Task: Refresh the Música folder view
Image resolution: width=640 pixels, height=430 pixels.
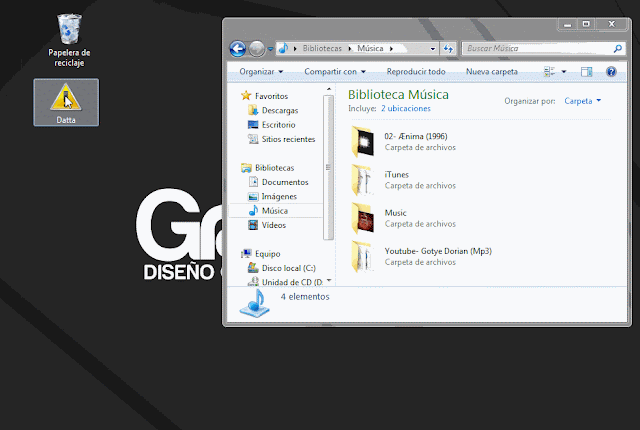Action: 448,49
